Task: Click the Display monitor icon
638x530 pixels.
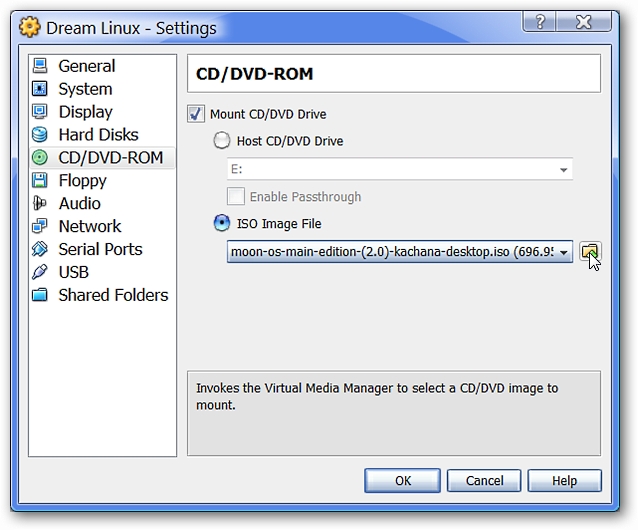Action: 40,111
